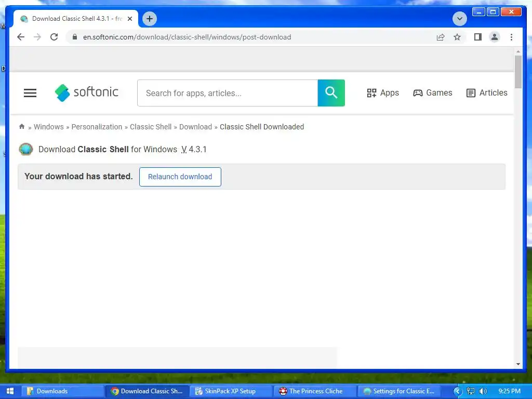Image resolution: width=532 pixels, height=399 pixels.
Task: Open the Articles section
Action: click(x=487, y=92)
